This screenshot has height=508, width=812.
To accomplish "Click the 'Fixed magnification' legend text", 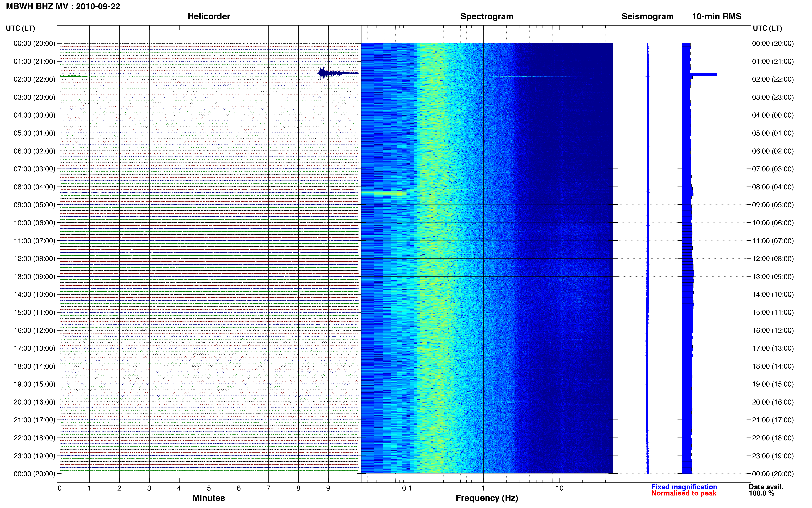I will point(684,487).
